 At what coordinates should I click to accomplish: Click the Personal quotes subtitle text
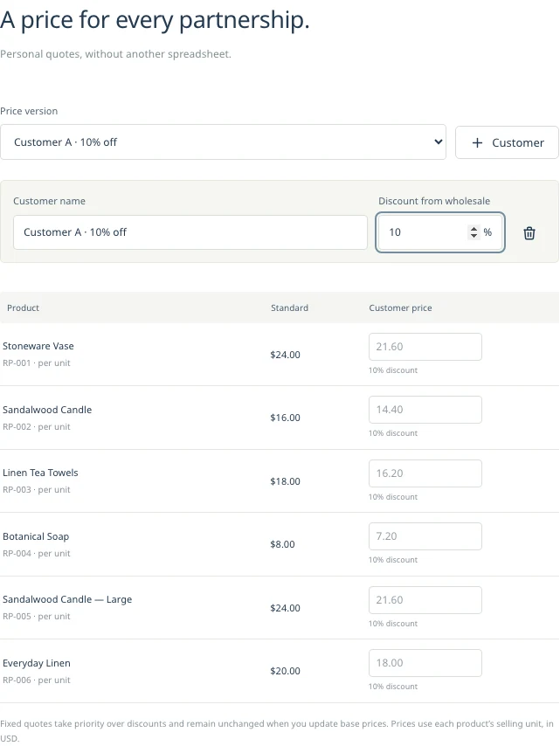point(115,54)
